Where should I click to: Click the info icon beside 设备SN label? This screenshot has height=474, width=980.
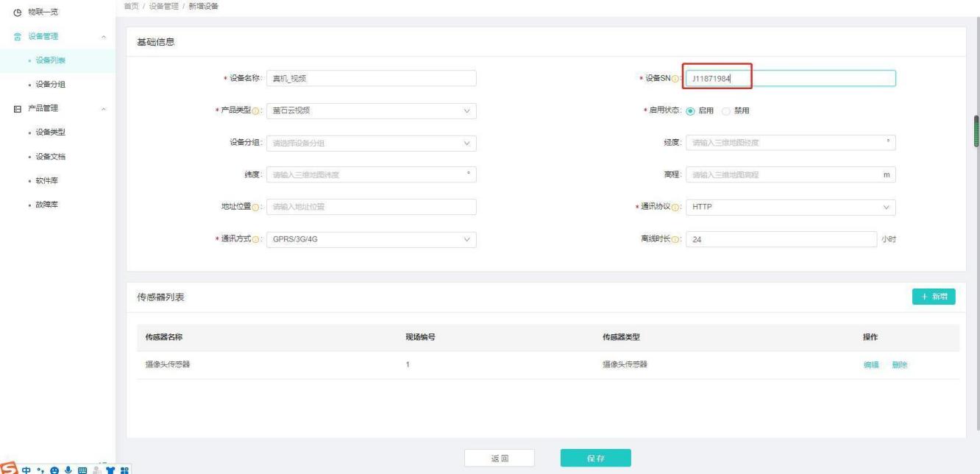point(675,79)
